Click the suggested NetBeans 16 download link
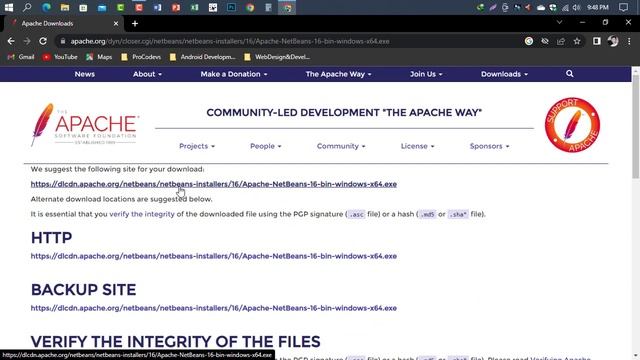The height and width of the screenshot is (360, 640). 213,184
